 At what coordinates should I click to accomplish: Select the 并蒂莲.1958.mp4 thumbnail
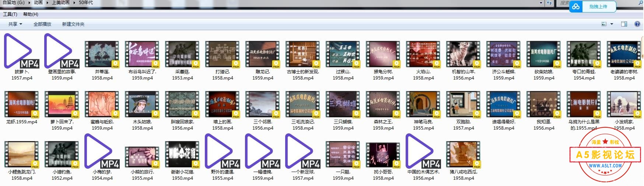[102, 55]
